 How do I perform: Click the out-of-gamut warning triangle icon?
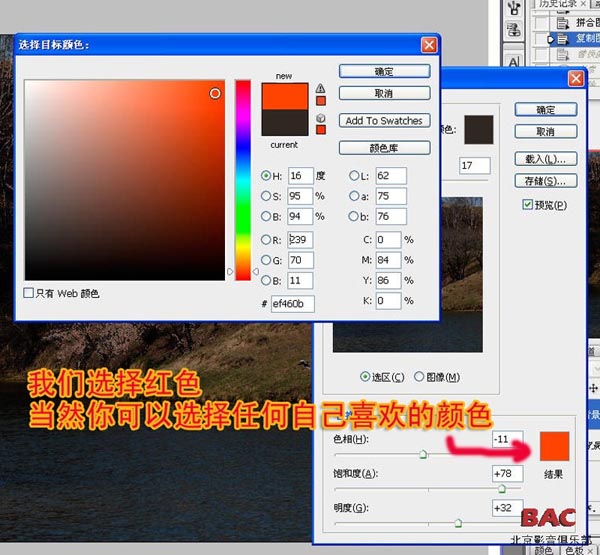tap(320, 88)
